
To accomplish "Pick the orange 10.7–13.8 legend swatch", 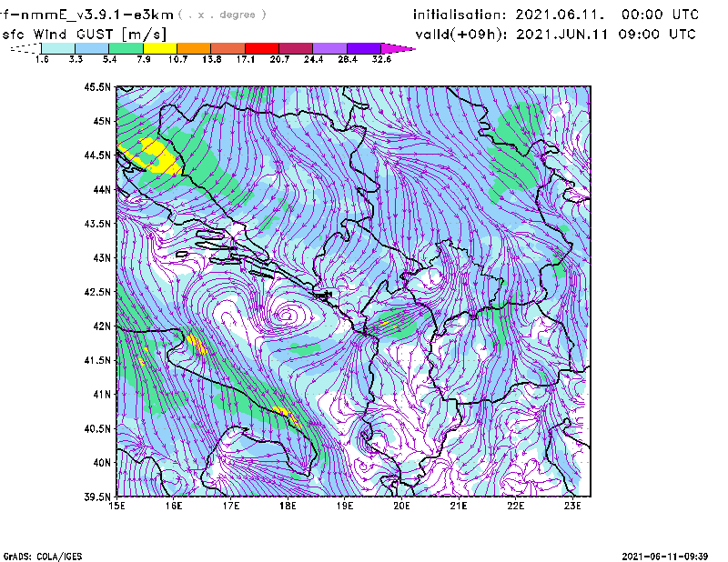I will pyautogui.click(x=194, y=48).
